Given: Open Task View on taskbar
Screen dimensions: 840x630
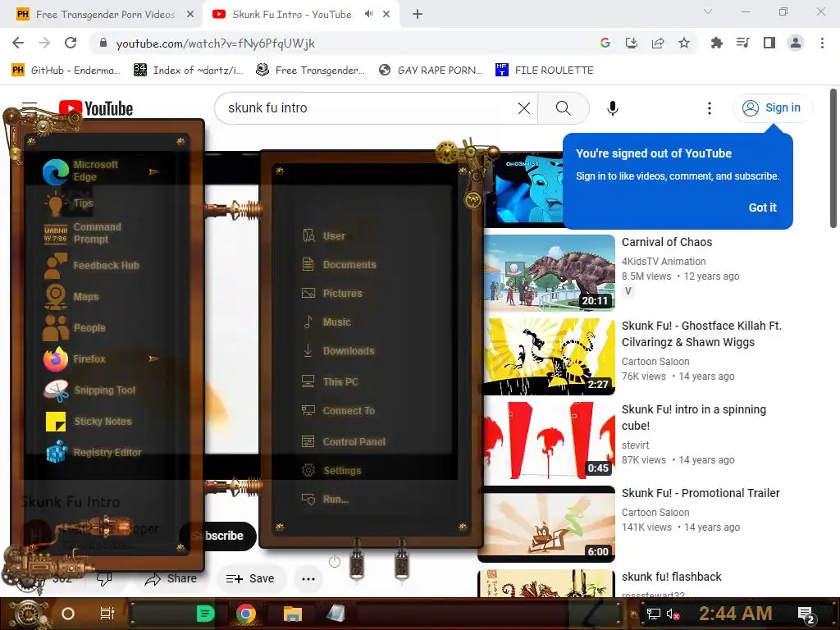Looking at the screenshot, I should [107, 614].
